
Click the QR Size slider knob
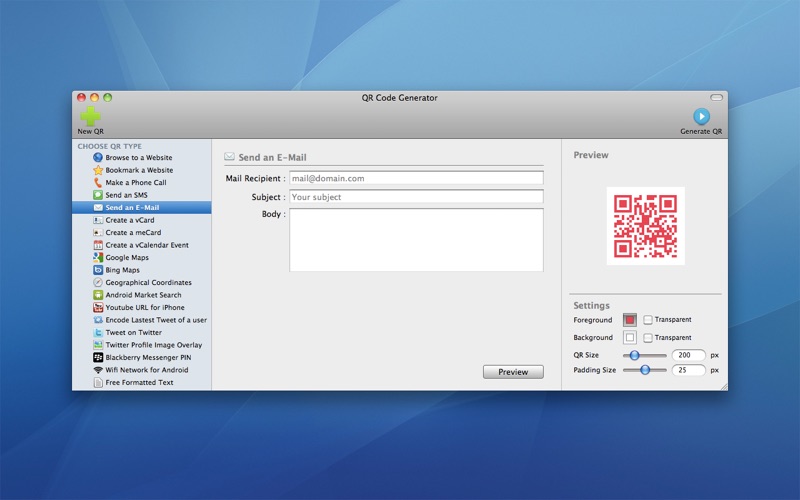[634, 355]
